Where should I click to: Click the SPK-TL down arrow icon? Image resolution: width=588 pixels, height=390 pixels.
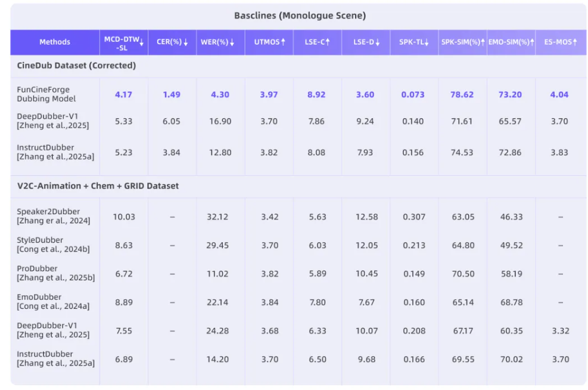(427, 42)
